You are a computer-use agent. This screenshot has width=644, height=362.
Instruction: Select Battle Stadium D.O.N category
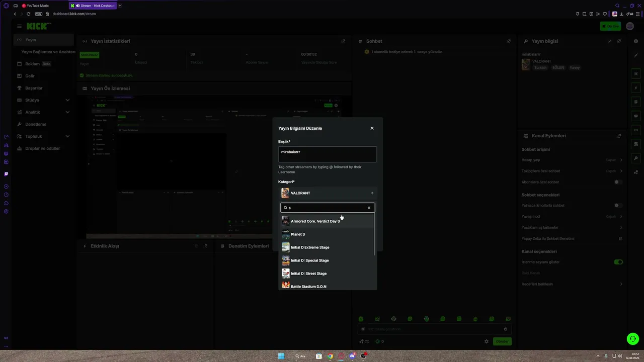click(x=328, y=286)
